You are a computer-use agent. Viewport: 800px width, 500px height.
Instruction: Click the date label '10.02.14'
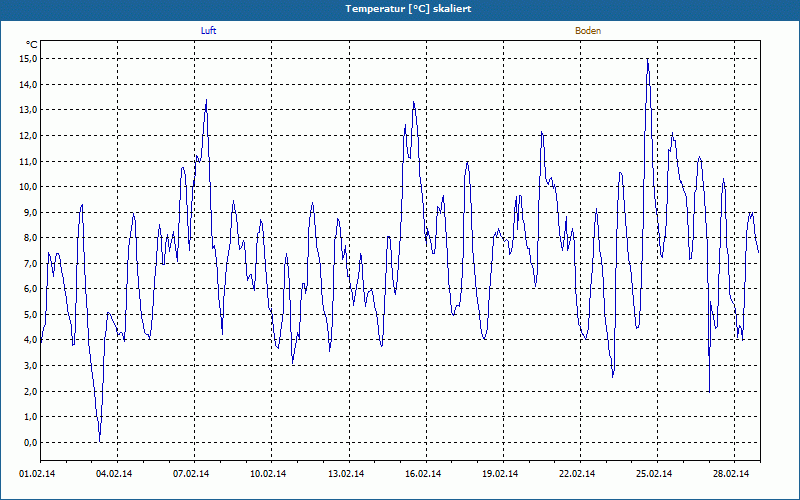point(268,474)
